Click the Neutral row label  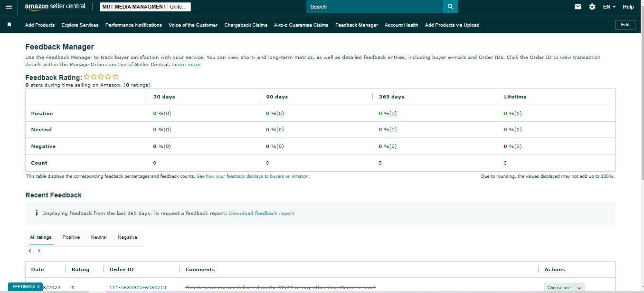pos(41,129)
